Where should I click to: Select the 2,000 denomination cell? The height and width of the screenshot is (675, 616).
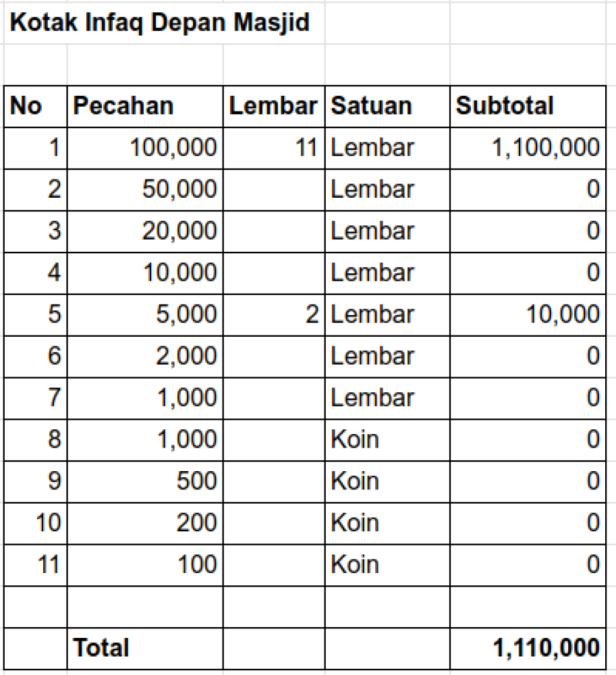click(x=144, y=356)
